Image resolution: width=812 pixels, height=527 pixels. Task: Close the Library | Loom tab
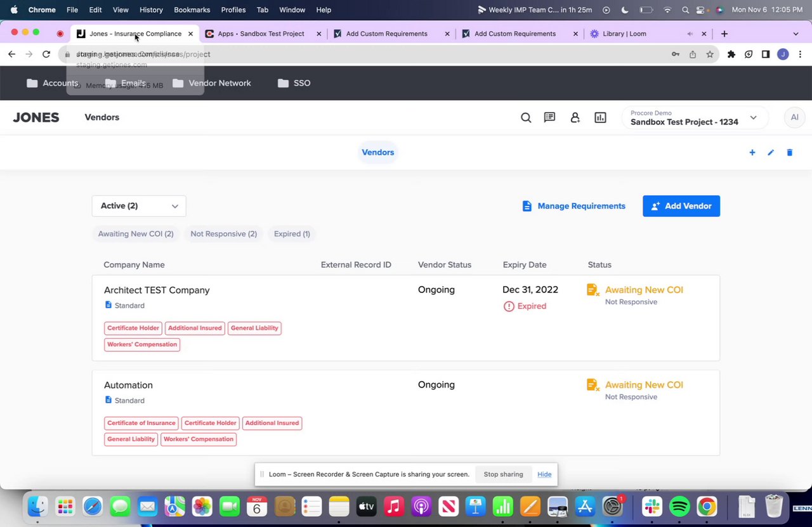(x=704, y=34)
